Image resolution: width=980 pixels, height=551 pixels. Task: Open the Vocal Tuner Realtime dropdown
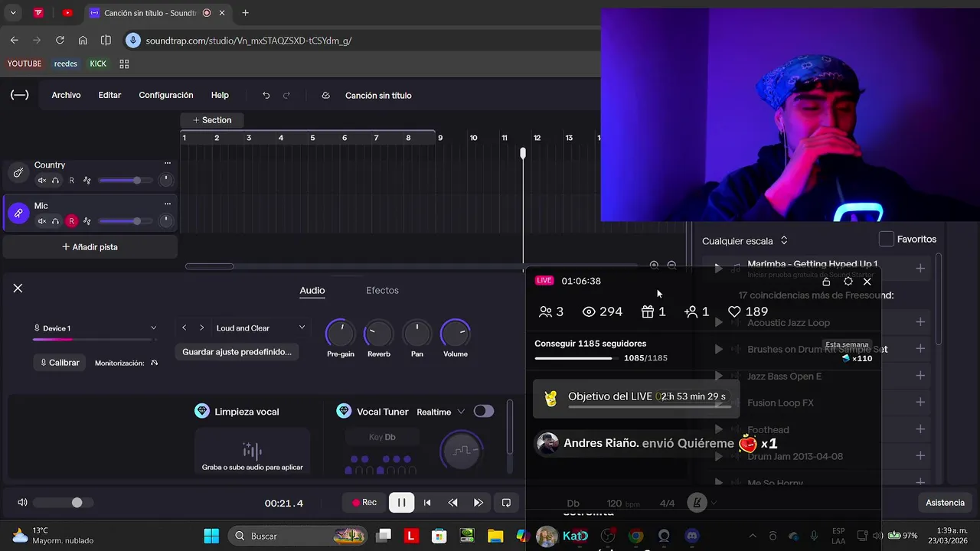click(441, 412)
